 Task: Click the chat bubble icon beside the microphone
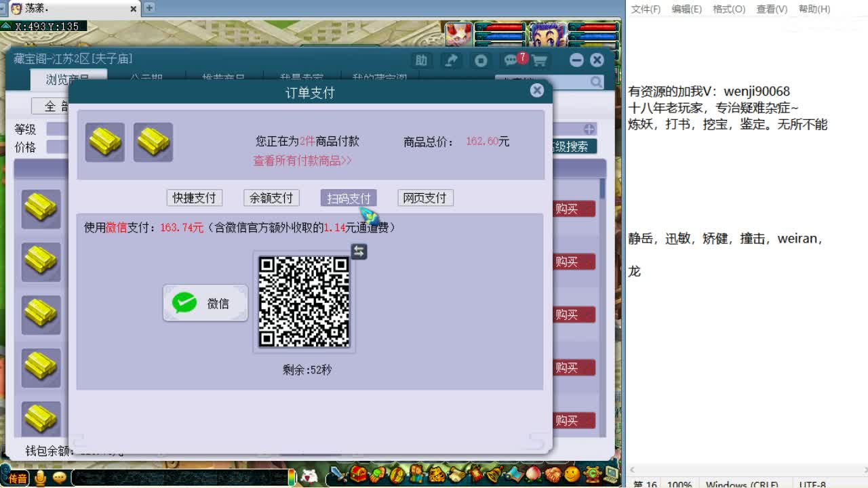(x=60, y=478)
